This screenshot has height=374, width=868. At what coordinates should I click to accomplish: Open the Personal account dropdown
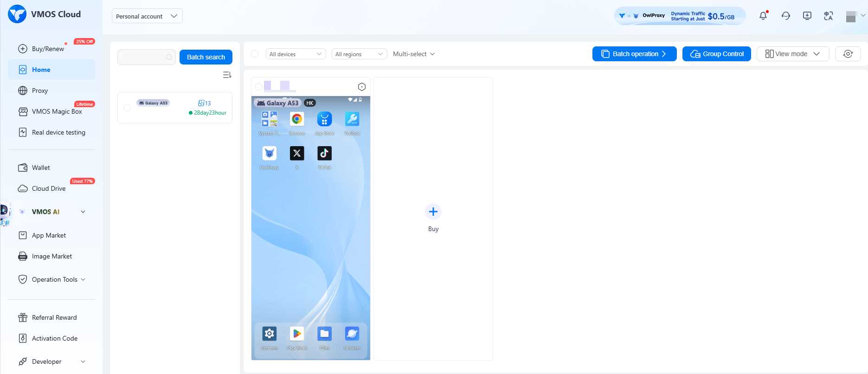coord(147,16)
